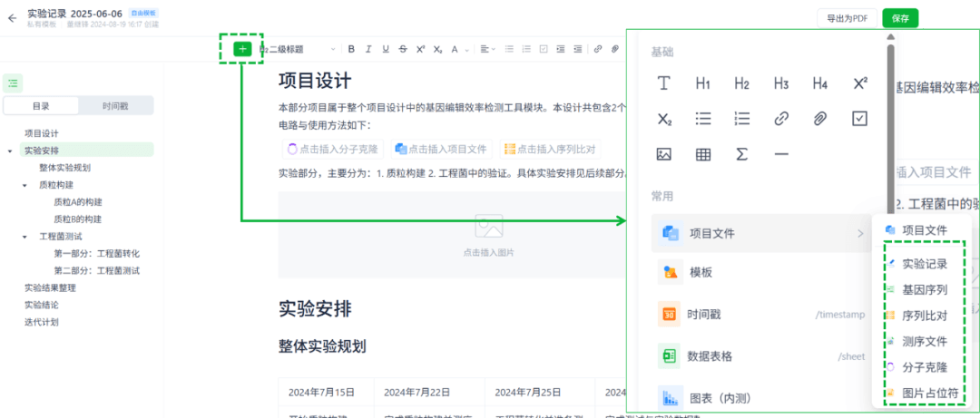Select bullet list icon in insert panel

tap(703, 119)
